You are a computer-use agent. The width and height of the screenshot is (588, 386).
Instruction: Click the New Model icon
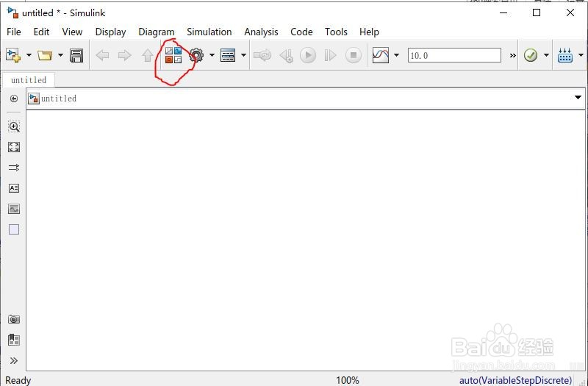tap(13, 55)
